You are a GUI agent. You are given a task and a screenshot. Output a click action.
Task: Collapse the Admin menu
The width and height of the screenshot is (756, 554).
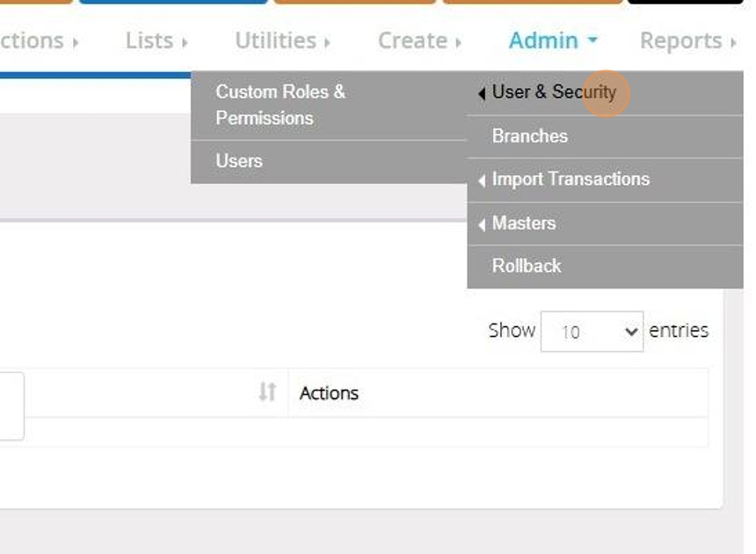(543, 40)
